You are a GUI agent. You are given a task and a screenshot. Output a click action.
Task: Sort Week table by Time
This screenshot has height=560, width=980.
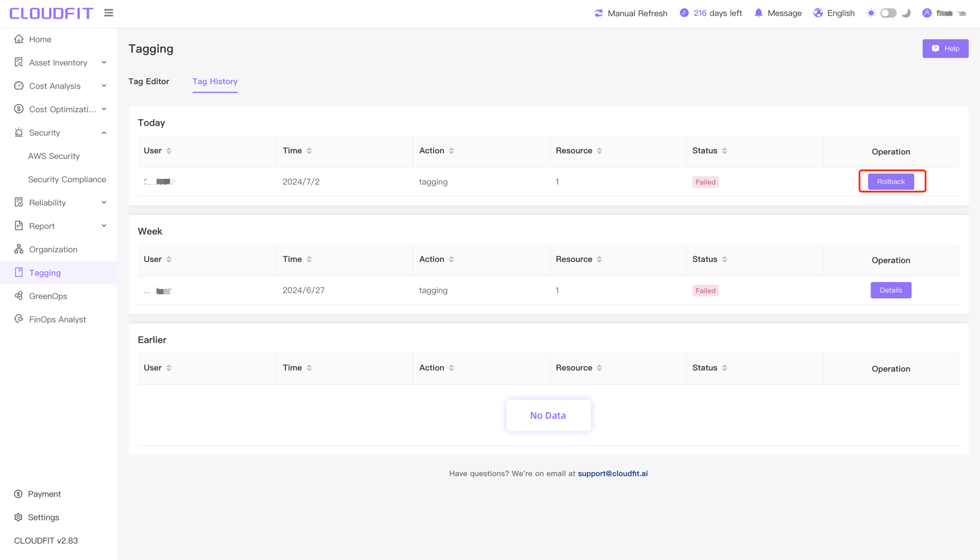point(309,259)
